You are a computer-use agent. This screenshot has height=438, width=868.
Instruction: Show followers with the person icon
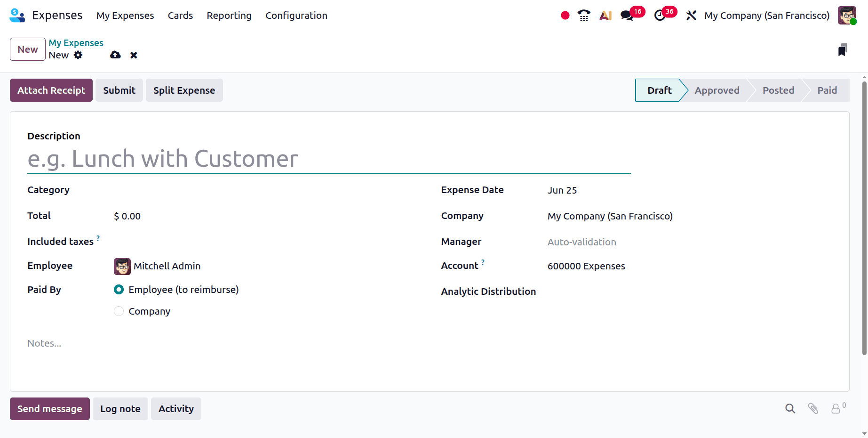click(x=838, y=408)
